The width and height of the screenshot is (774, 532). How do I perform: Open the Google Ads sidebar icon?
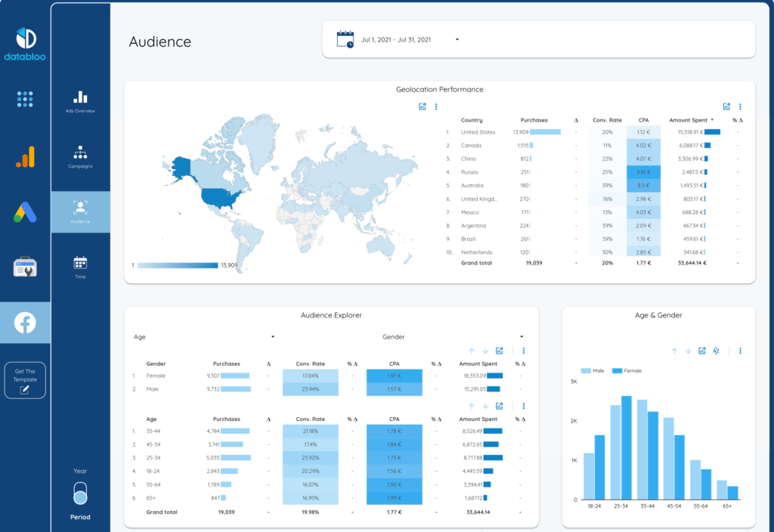[x=25, y=212]
